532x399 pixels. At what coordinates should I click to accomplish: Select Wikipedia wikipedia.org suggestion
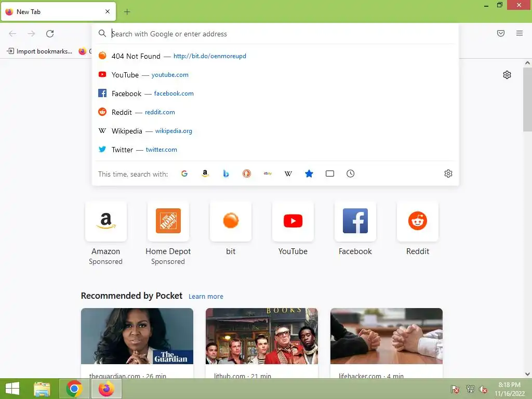275,131
